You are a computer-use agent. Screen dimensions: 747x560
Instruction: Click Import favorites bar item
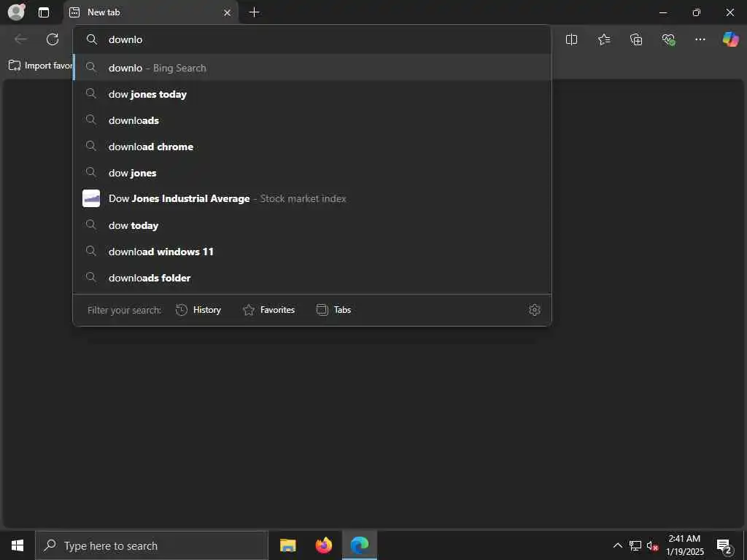[x=41, y=66]
